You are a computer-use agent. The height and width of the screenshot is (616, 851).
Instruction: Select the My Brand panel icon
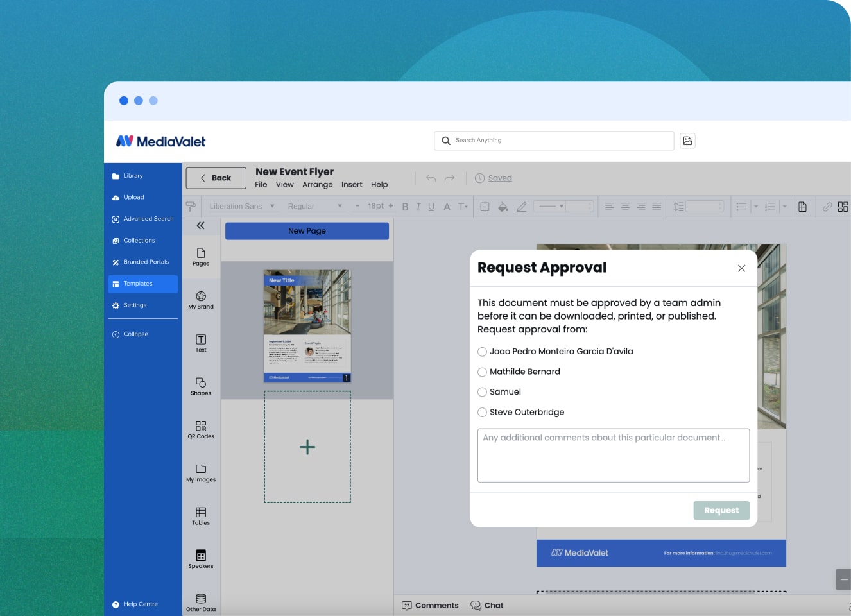(x=200, y=299)
